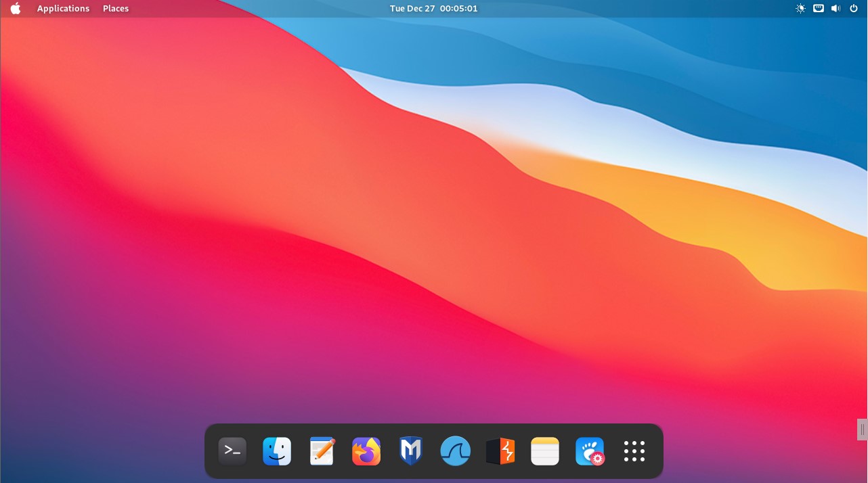Click the grey handle on right screen edge
868x483 pixels.
(x=862, y=430)
